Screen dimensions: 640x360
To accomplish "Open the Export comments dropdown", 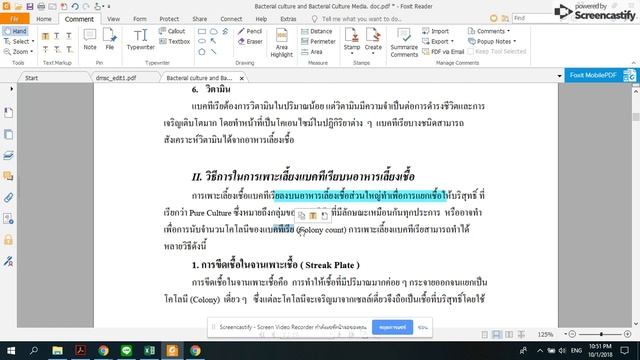I will 452,41.
